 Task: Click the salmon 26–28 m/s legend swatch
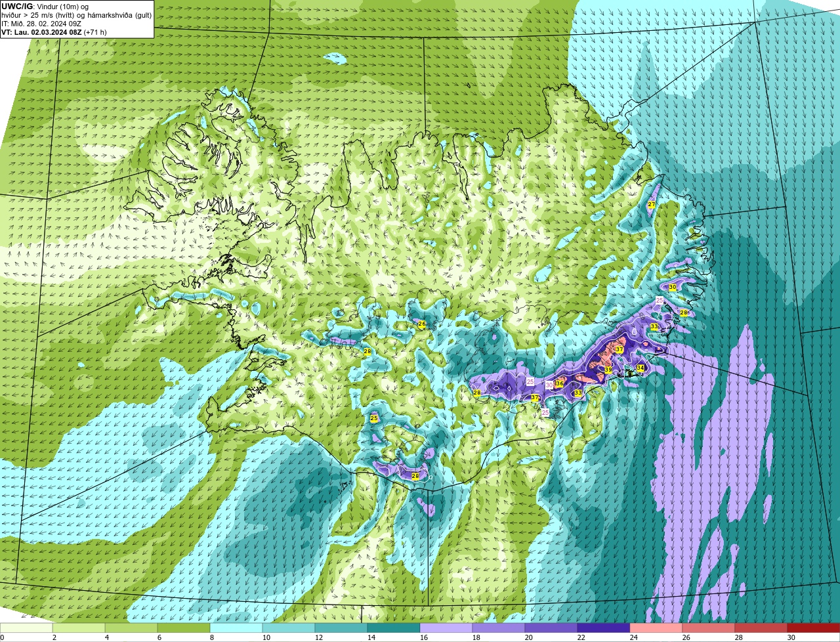[x=709, y=628]
